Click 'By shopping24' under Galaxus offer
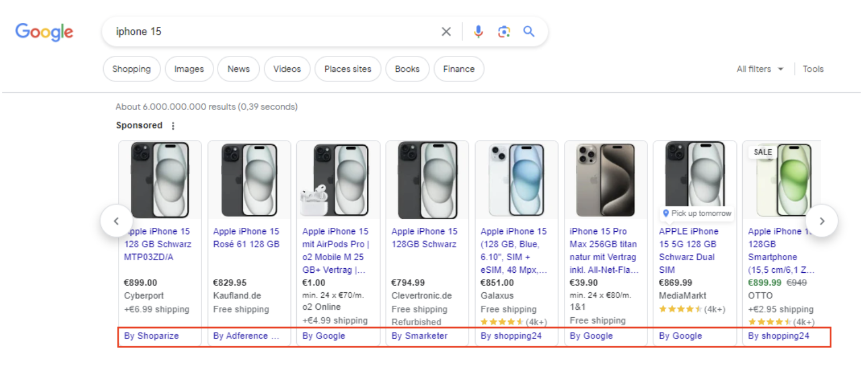 point(511,336)
